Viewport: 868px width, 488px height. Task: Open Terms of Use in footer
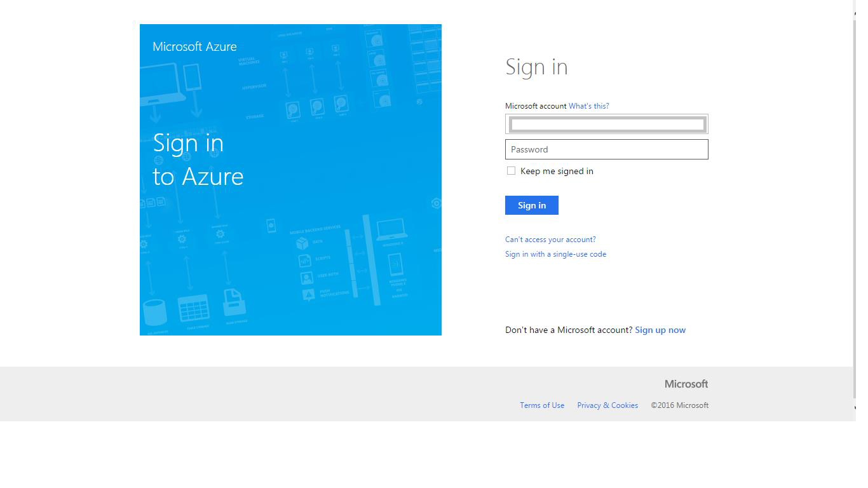pos(542,405)
